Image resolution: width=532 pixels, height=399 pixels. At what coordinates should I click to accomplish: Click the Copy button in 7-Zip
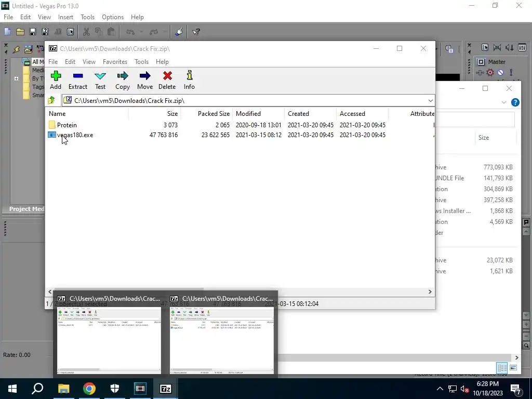coord(123,81)
